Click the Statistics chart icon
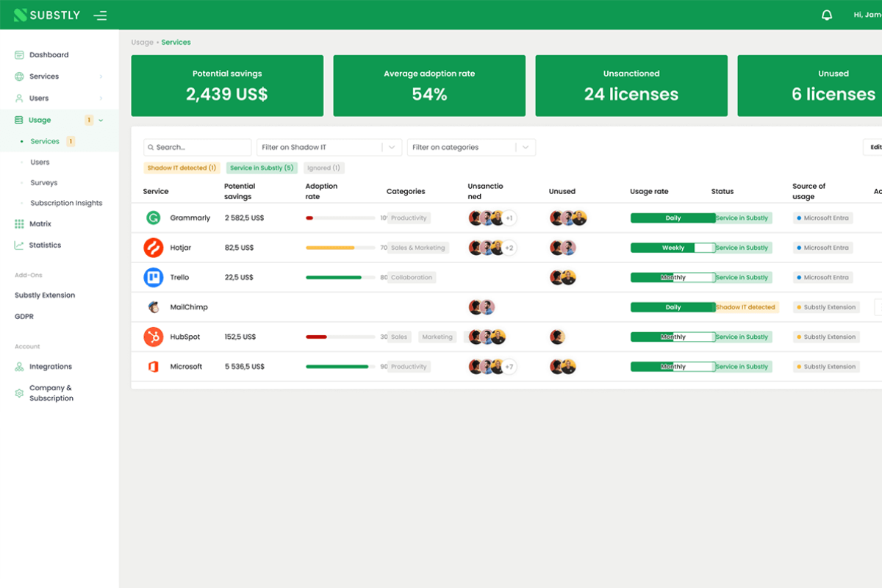 tap(19, 245)
